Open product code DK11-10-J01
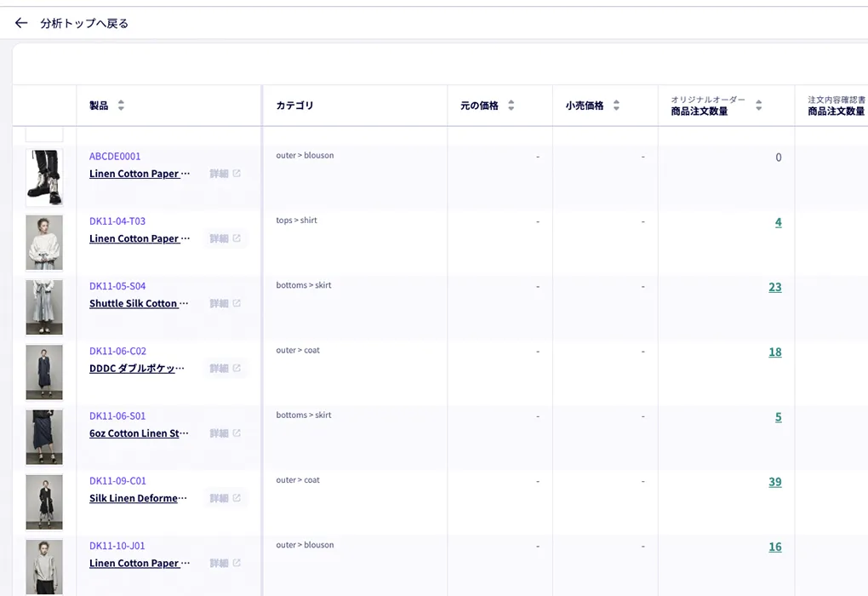The width and height of the screenshot is (868, 596). [117, 546]
